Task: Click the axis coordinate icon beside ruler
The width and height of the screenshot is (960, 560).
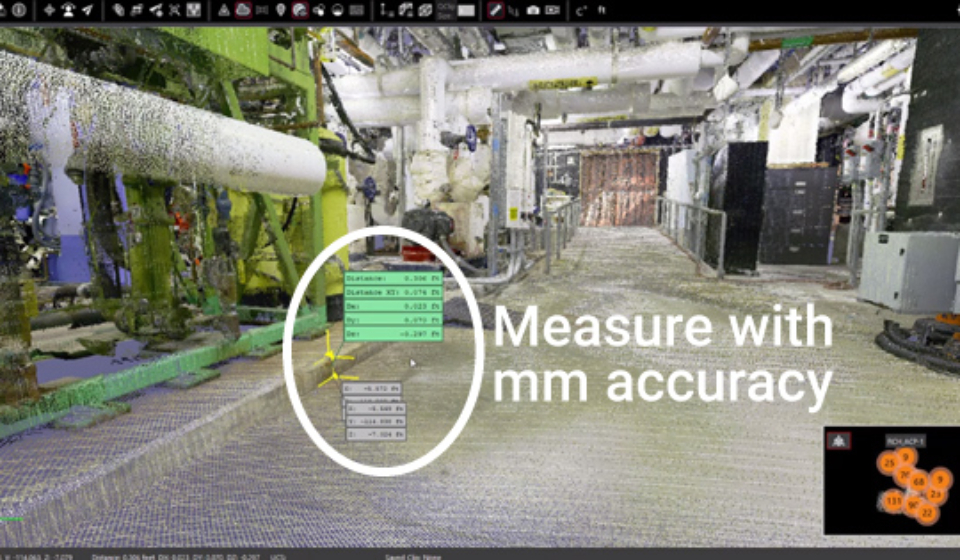Action: pos(514,10)
